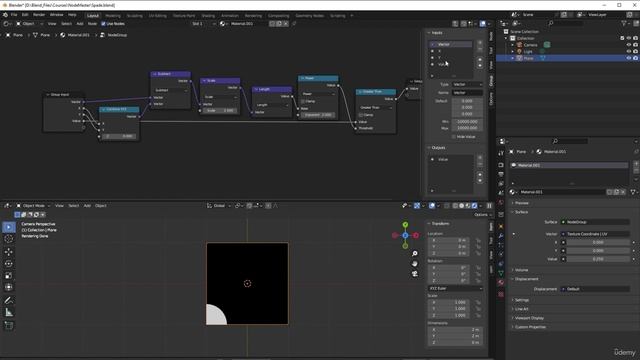
Task: Open the Tool properties tab icon
Action: click(501, 153)
